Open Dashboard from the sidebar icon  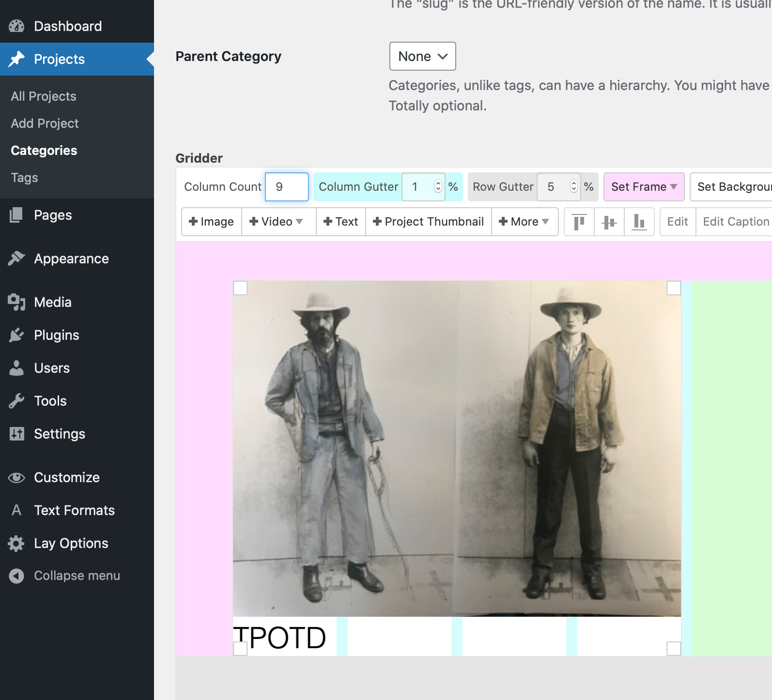pyautogui.click(x=16, y=26)
